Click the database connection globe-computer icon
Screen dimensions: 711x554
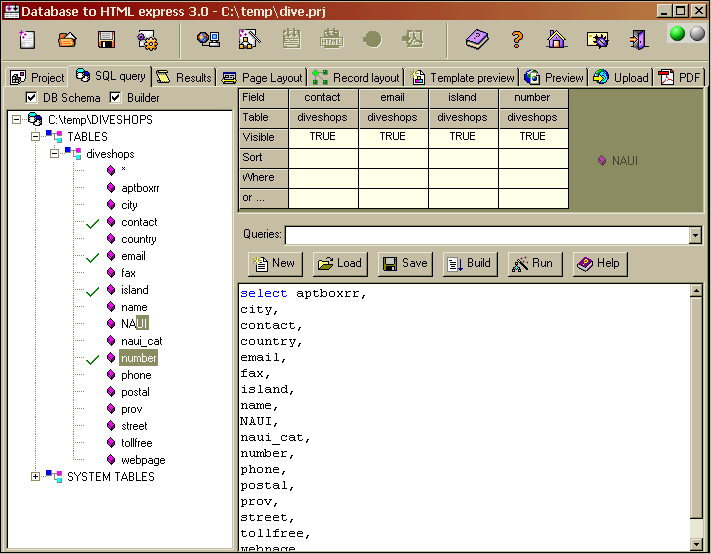[x=208, y=39]
